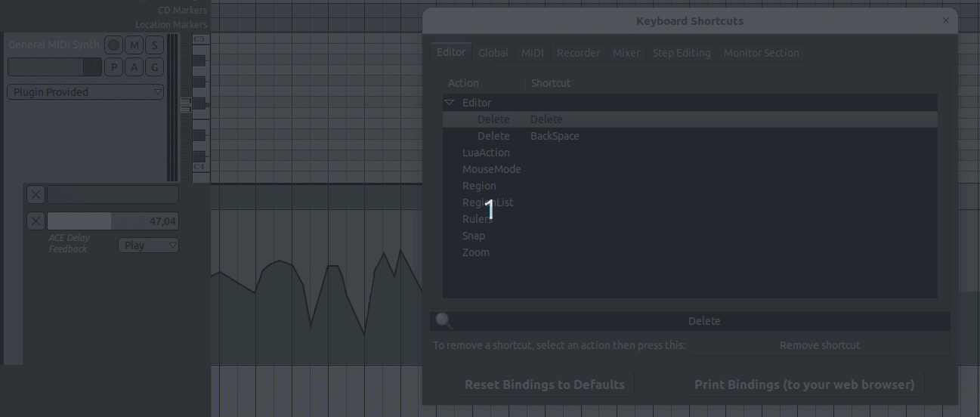Toggle the Monitor Section tab
980x417 pixels.
(761, 53)
